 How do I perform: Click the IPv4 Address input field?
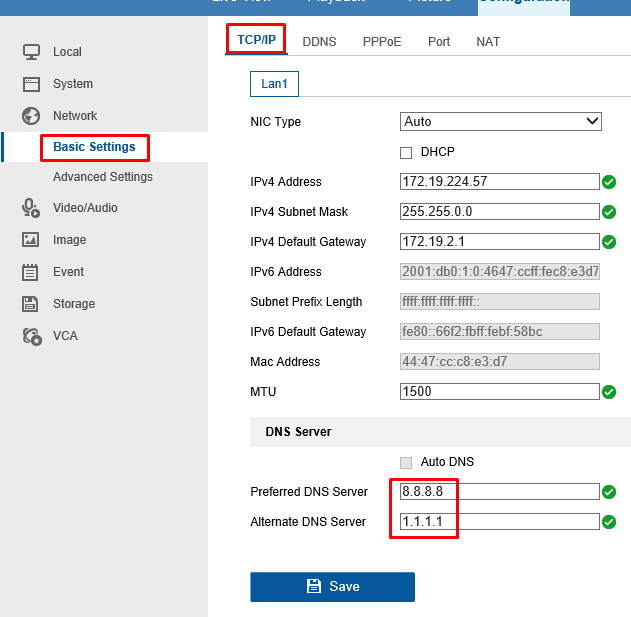[x=500, y=182]
